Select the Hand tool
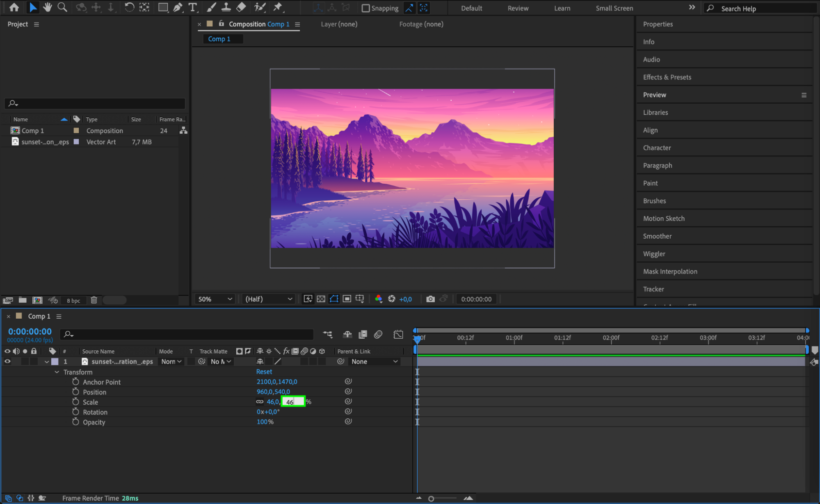Viewport: 820px width, 504px height. click(x=48, y=7)
